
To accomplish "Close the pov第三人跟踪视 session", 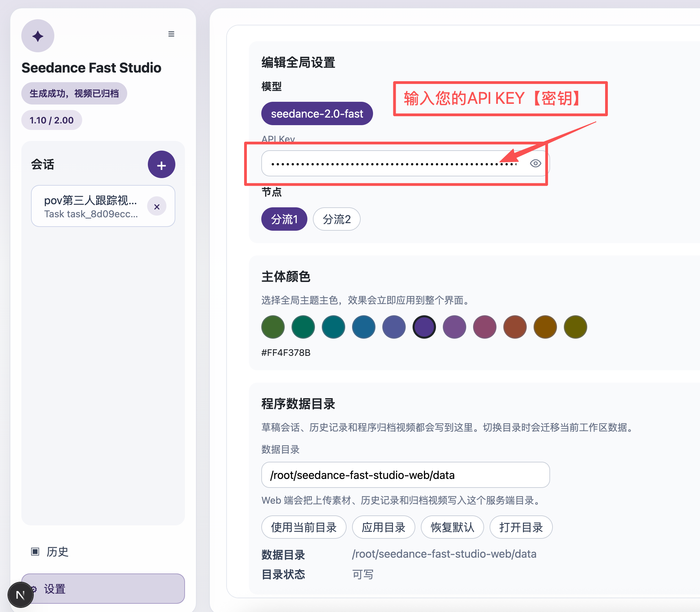I will (157, 206).
